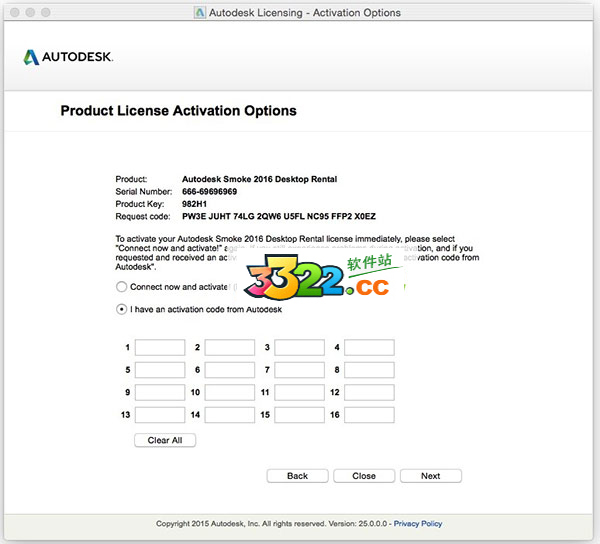Click the product key 982H1

(x=194, y=204)
